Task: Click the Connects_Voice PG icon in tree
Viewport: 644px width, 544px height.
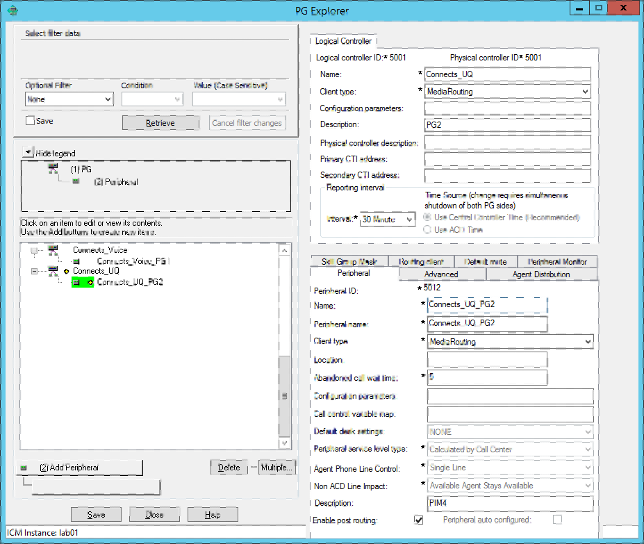Action: [53, 250]
